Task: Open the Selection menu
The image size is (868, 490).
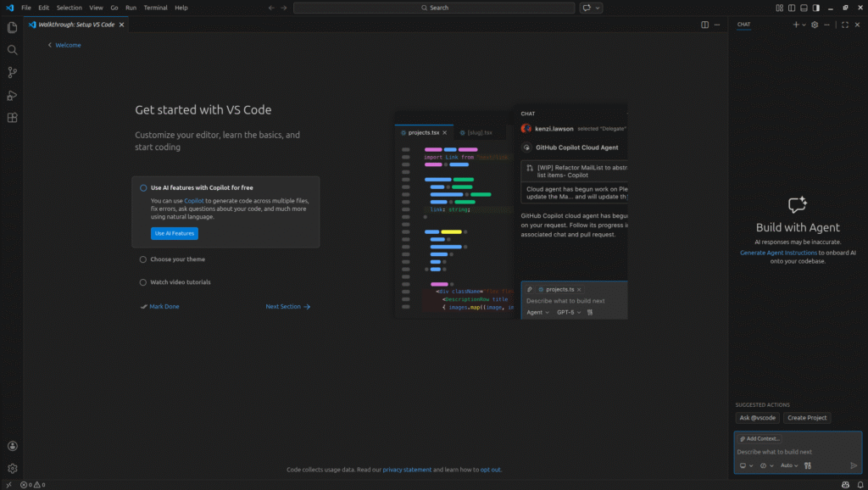Action: pos(69,8)
